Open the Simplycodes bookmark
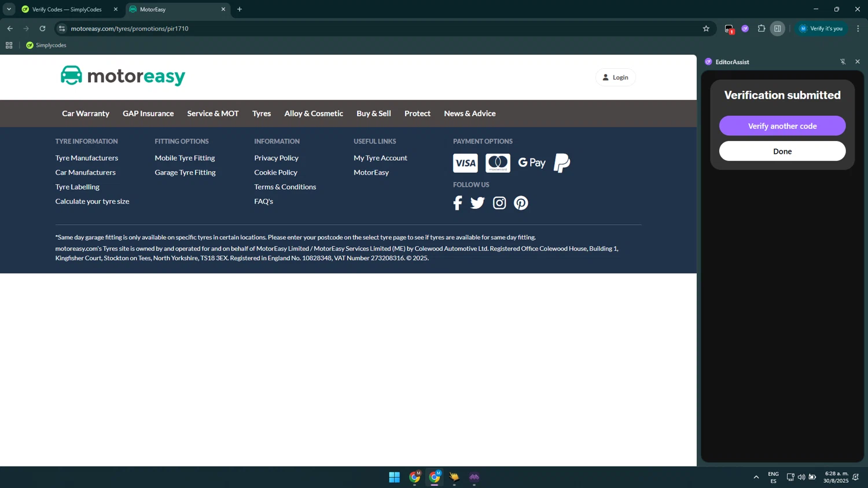The width and height of the screenshot is (868, 488). (x=46, y=45)
